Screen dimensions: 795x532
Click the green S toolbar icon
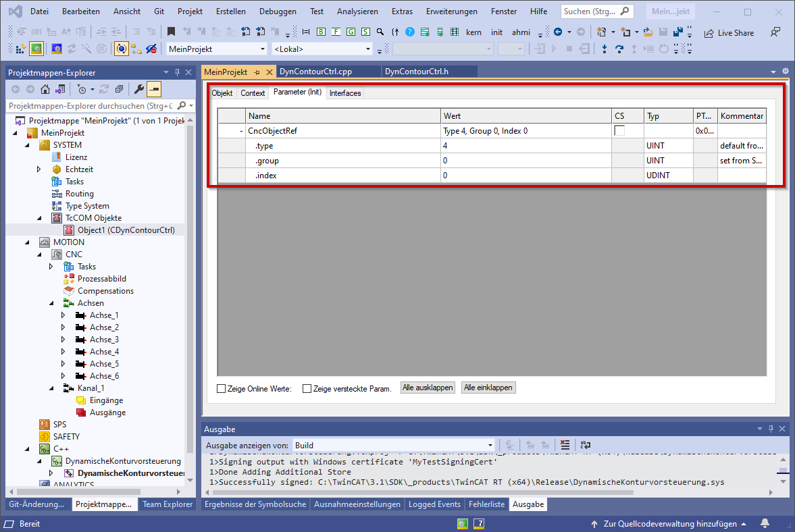click(x=365, y=32)
